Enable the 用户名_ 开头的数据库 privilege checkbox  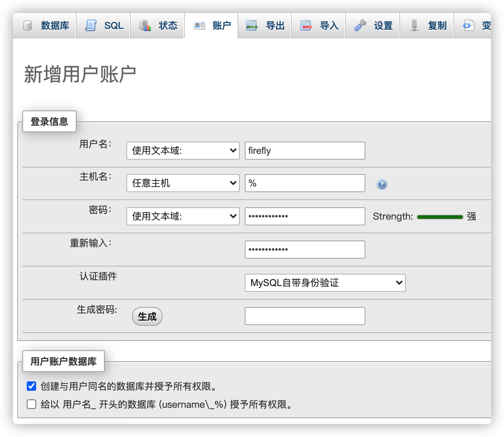click(x=31, y=404)
